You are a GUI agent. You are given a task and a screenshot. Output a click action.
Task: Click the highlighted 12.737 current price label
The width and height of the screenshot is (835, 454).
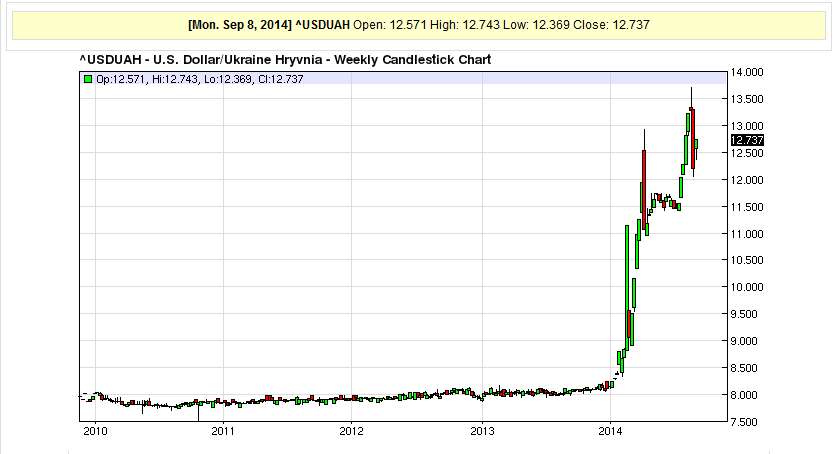tap(747, 140)
